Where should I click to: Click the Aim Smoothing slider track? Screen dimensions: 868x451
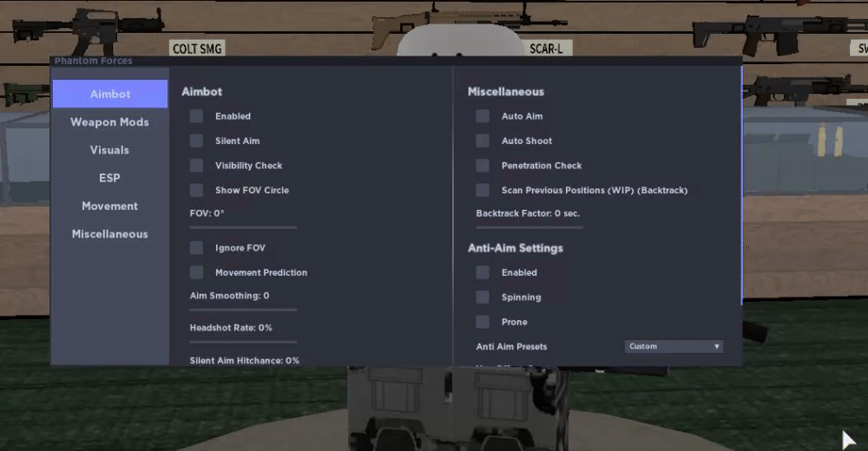point(244,310)
